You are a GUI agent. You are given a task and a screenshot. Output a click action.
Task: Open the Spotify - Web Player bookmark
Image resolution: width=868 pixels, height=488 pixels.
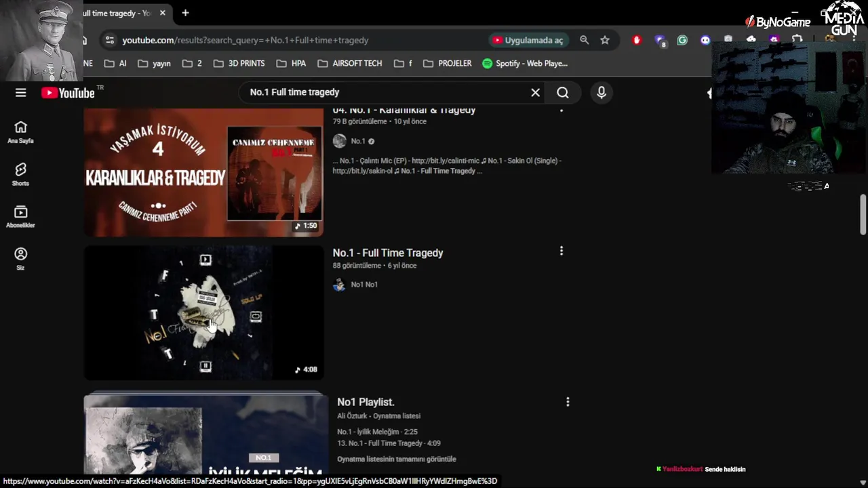click(x=525, y=63)
